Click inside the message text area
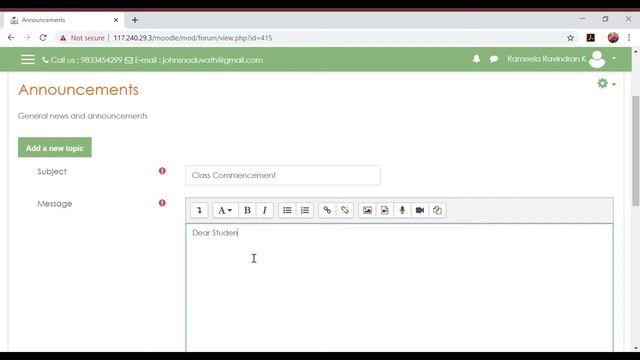640x360 pixels. [x=399, y=287]
